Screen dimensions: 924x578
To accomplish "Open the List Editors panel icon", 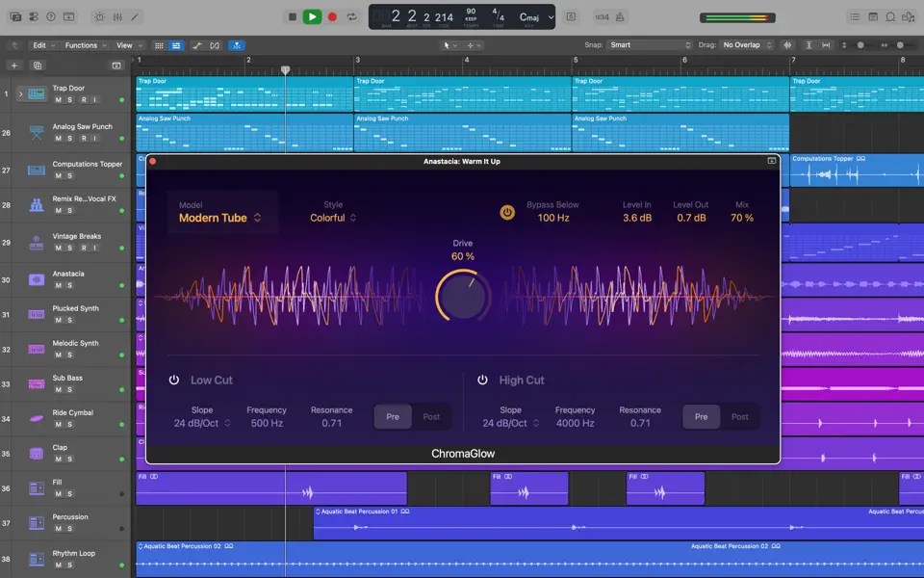I will tap(856, 16).
